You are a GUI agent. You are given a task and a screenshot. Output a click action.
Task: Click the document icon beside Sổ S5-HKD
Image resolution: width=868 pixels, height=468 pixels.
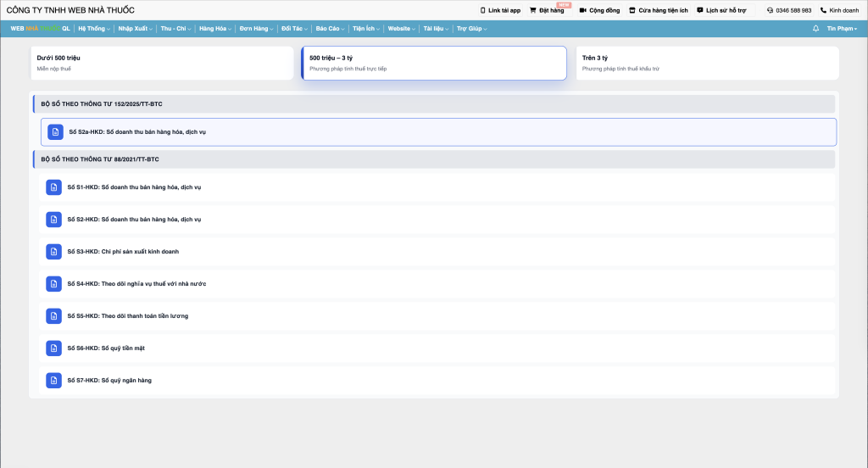point(53,315)
